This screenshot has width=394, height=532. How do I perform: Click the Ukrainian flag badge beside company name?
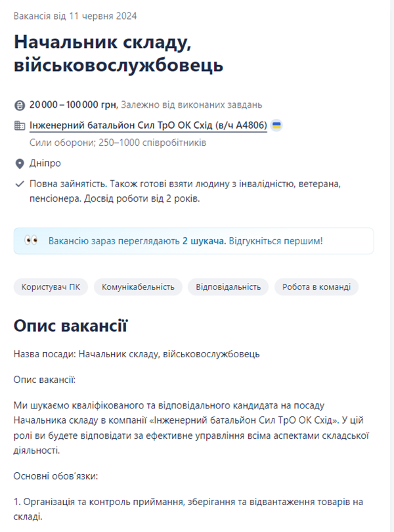click(x=276, y=125)
